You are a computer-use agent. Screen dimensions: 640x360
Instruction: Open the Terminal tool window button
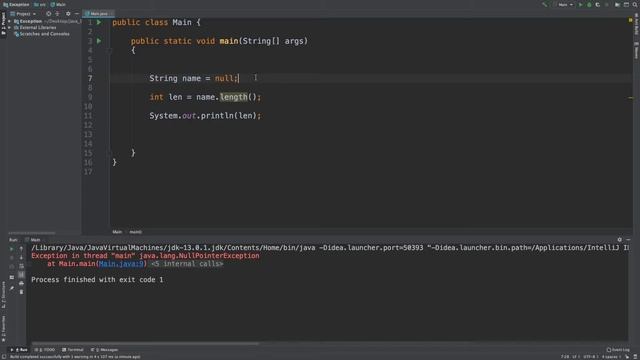[x=73, y=350]
